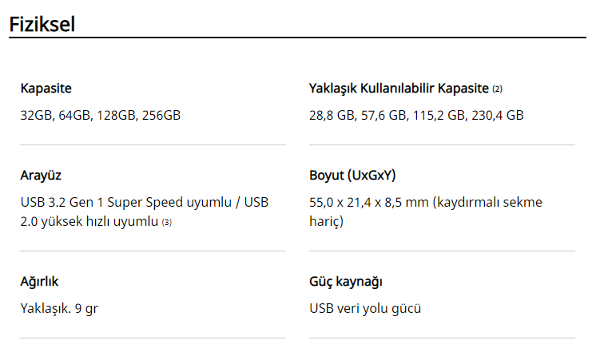Click the Ağırlık label
Viewport: 612px width, 364px height.
[x=39, y=281]
